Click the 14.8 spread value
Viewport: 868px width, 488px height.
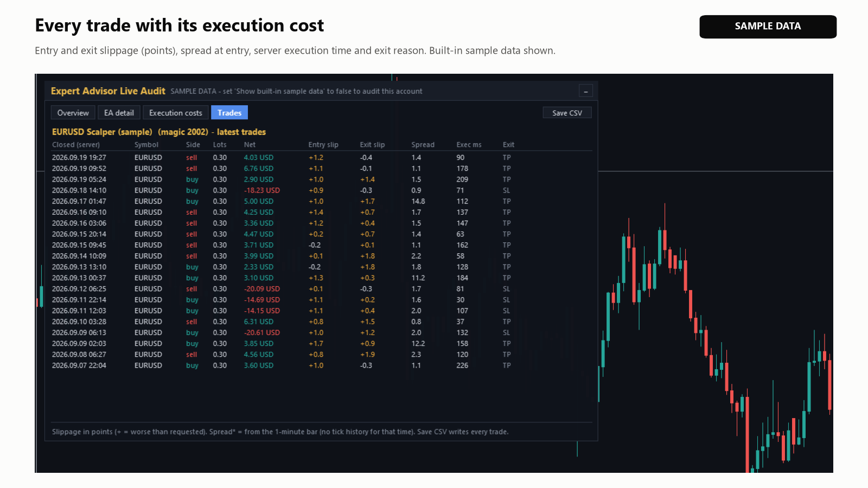tap(418, 201)
